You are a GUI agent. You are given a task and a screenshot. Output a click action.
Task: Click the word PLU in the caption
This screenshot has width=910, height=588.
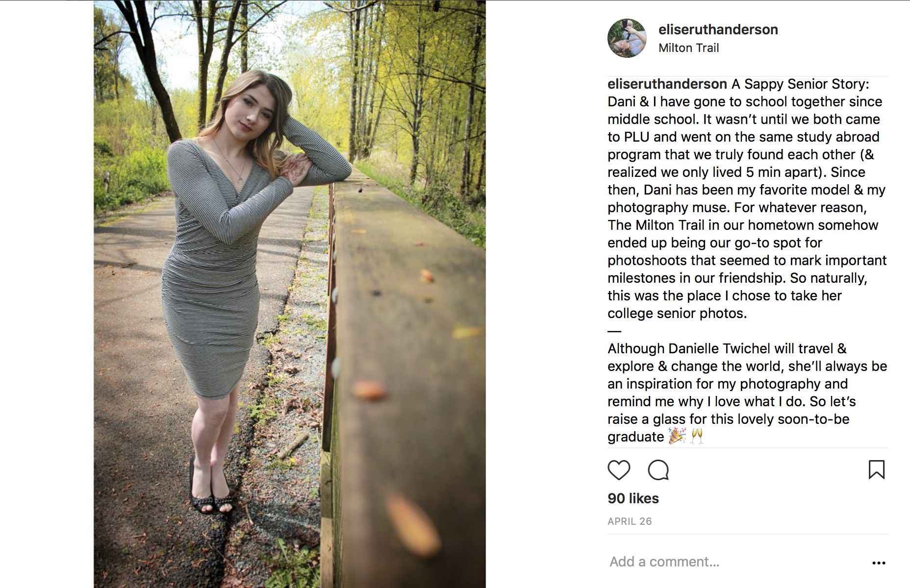pyautogui.click(x=636, y=137)
